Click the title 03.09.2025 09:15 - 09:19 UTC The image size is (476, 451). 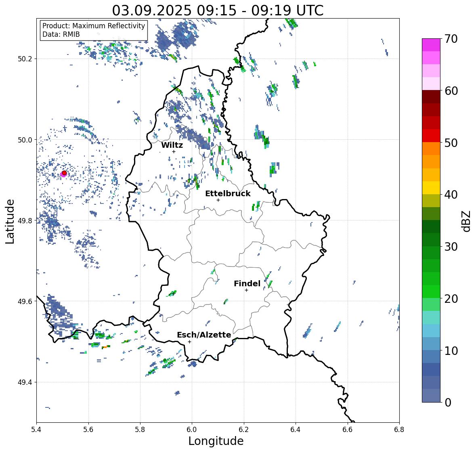218,10
